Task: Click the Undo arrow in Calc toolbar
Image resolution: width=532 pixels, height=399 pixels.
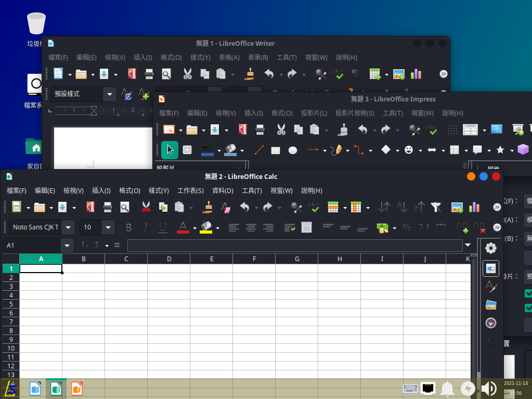Action: coord(244,207)
